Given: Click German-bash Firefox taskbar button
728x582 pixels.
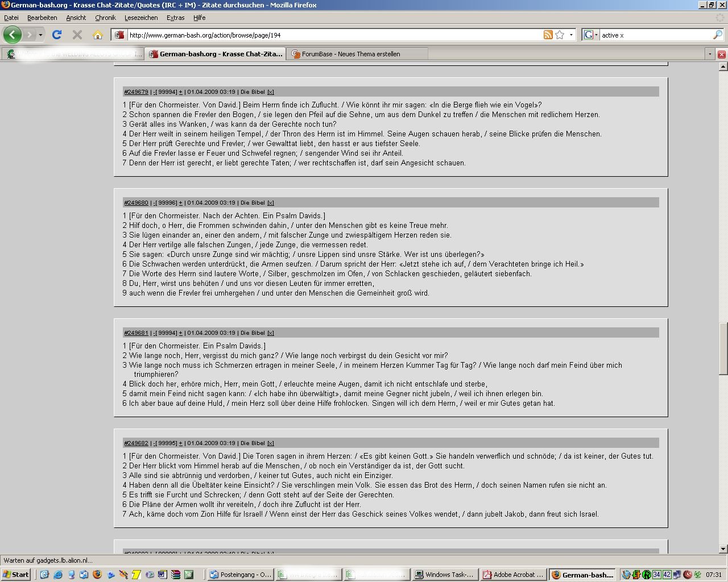Looking at the screenshot, I should [582, 575].
